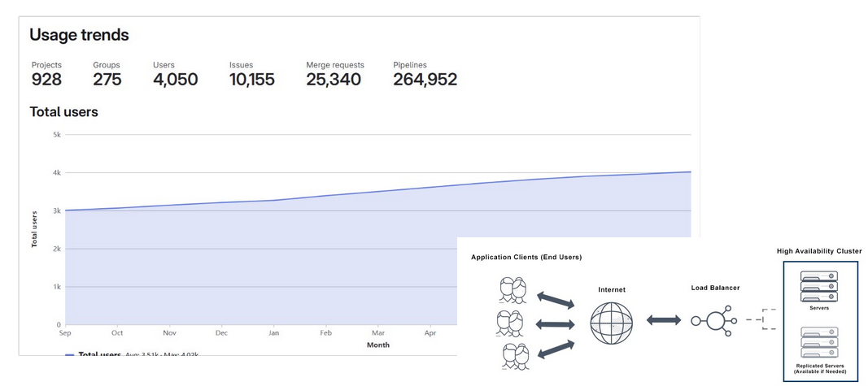Open the Projects count of 928
The image size is (868, 386).
(x=46, y=80)
